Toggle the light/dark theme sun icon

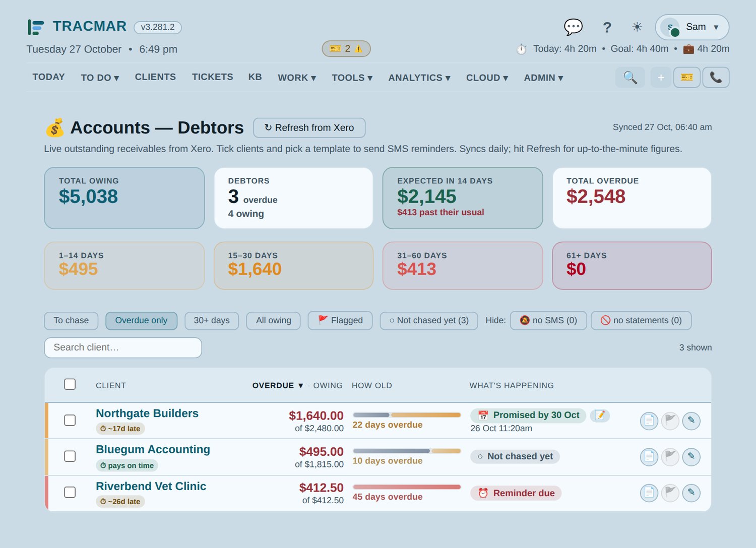pos(637,27)
